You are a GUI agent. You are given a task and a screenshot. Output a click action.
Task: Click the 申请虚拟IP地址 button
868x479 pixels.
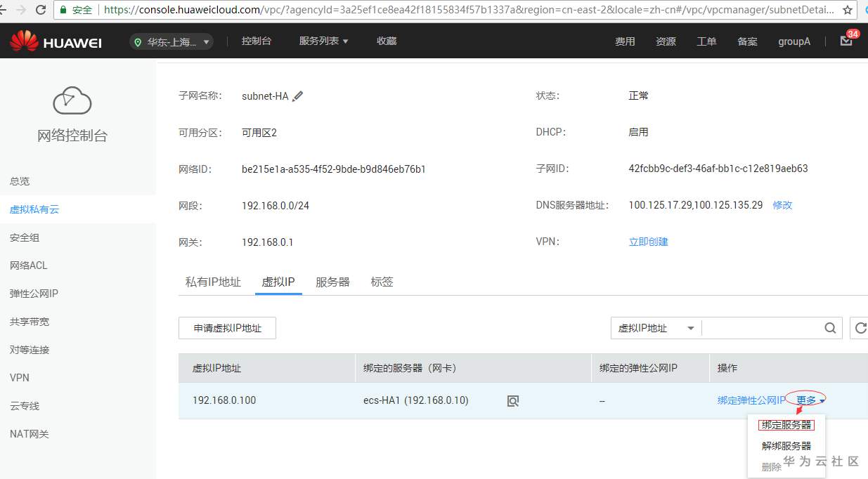pyautogui.click(x=228, y=328)
